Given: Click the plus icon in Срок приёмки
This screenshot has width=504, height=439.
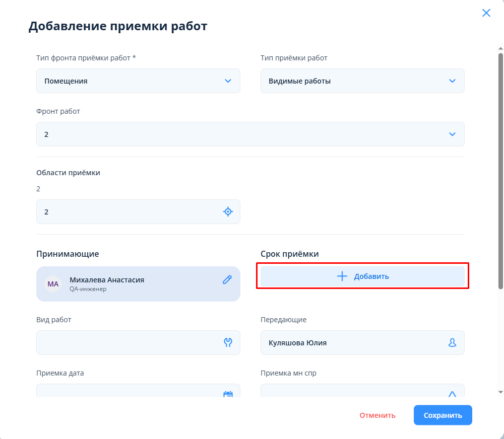Looking at the screenshot, I should tap(342, 276).
